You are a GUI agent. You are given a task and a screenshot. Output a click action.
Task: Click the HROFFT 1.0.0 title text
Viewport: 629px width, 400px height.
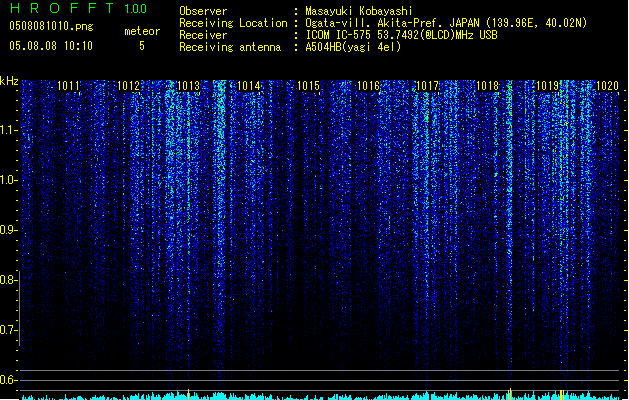[78, 8]
